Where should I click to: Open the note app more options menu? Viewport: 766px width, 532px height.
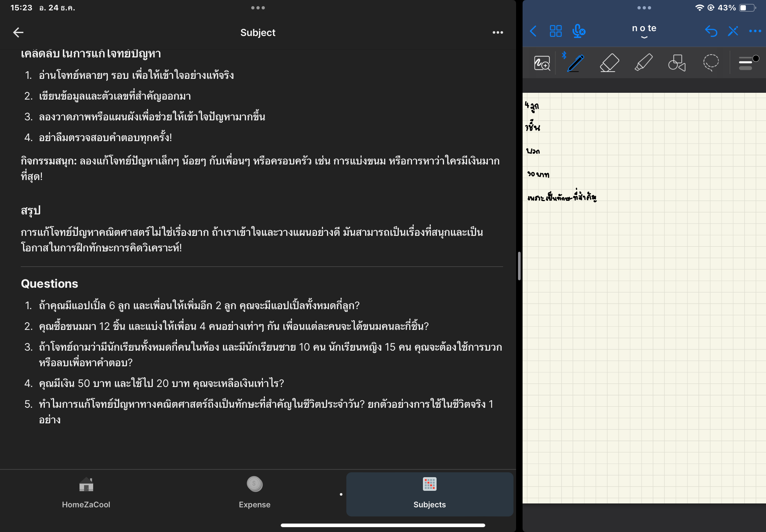point(755,31)
